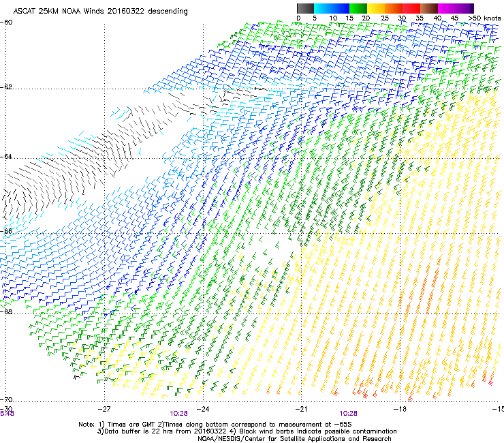Click the legend label '25'
504x443 pixels.
[x=385, y=18]
